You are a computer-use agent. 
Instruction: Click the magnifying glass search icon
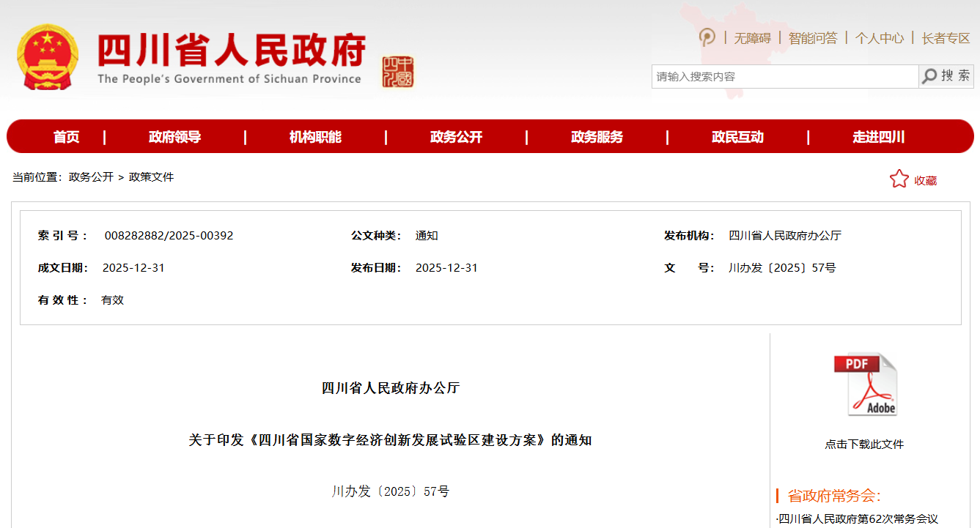click(x=929, y=76)
